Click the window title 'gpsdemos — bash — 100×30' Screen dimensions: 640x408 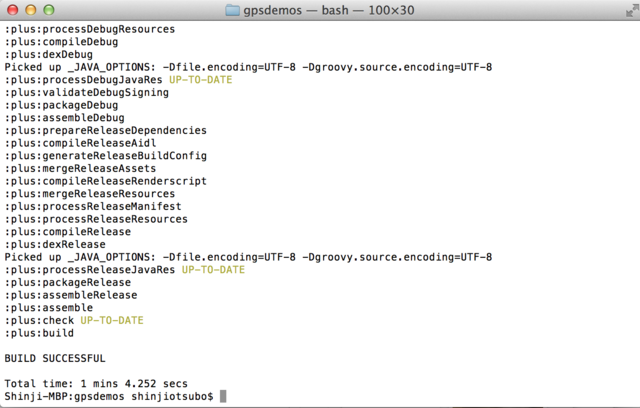329,10
